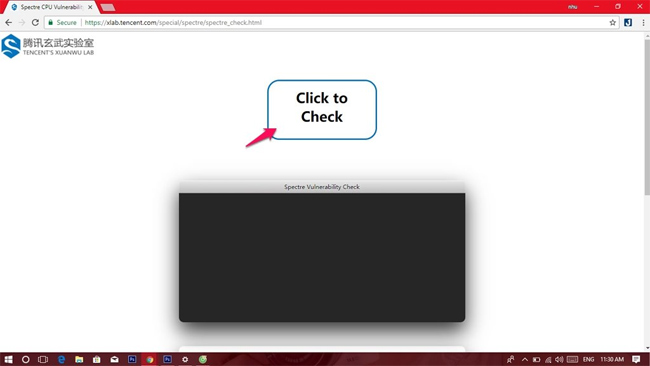The width and height of the screenshot is (650, 366).
Task: Open the volume control in tray
Action: coord(559,359)
